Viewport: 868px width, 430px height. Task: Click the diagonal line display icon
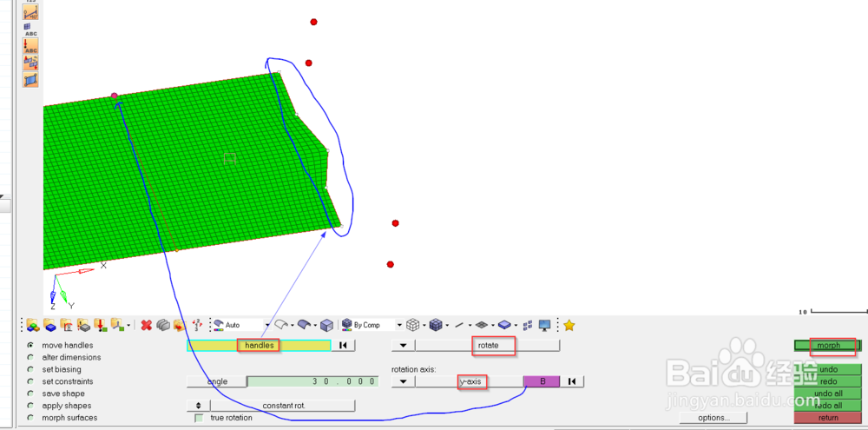click(459, 325)
